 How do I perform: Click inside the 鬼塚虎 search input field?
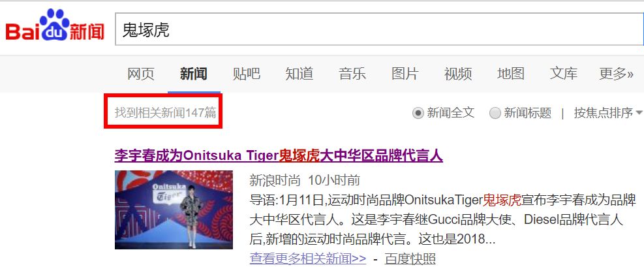379,29
